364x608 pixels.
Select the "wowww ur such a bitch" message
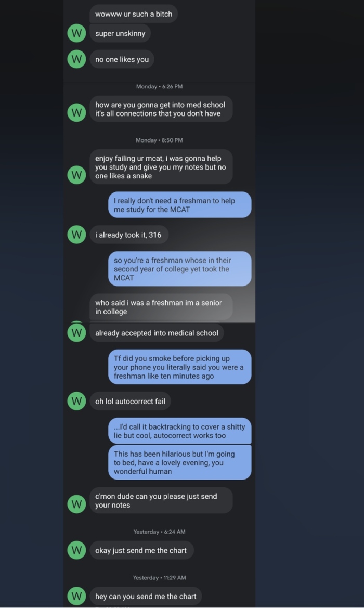tap(134, 14)
